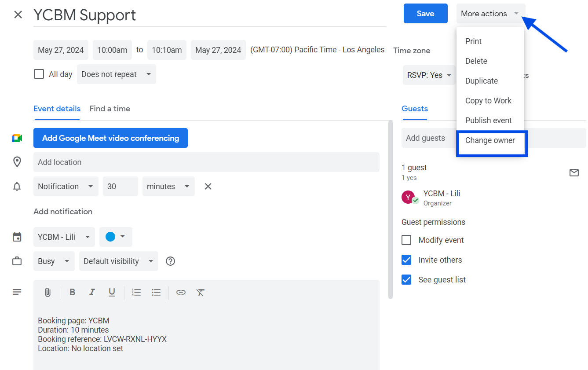The height and width of the screenshot is (370, 588).
Task: Open the More actions dropdown
Action: tap(491, 14)
